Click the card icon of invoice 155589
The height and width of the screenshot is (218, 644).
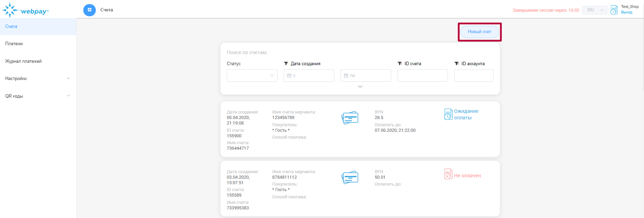[350, 177]
